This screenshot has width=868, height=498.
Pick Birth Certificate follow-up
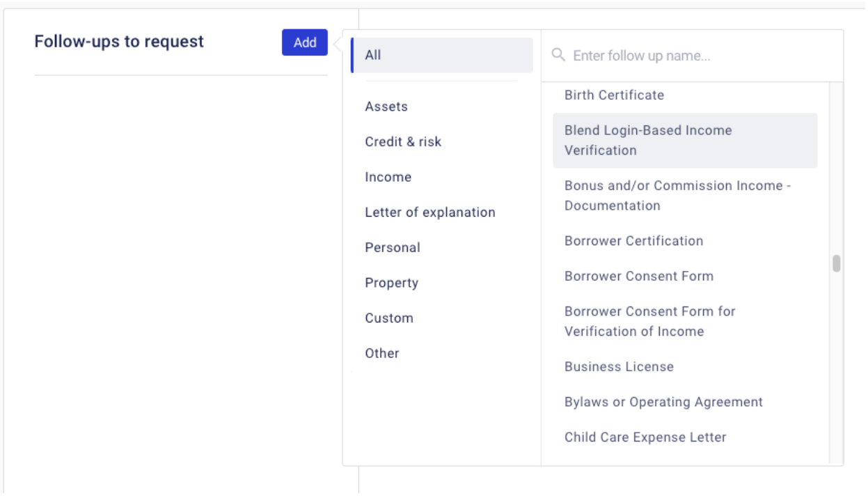pyautogui.click(x=614, y=95)
